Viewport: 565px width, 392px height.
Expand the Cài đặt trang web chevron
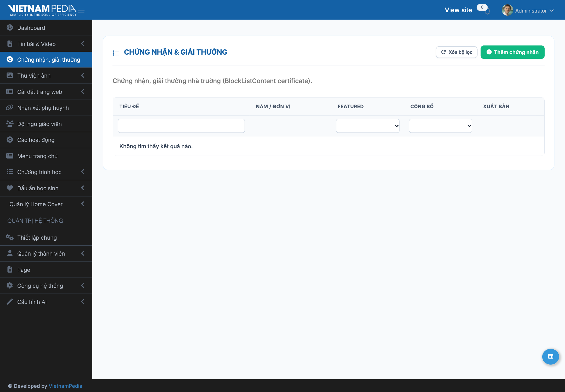[x=83, y=91]
